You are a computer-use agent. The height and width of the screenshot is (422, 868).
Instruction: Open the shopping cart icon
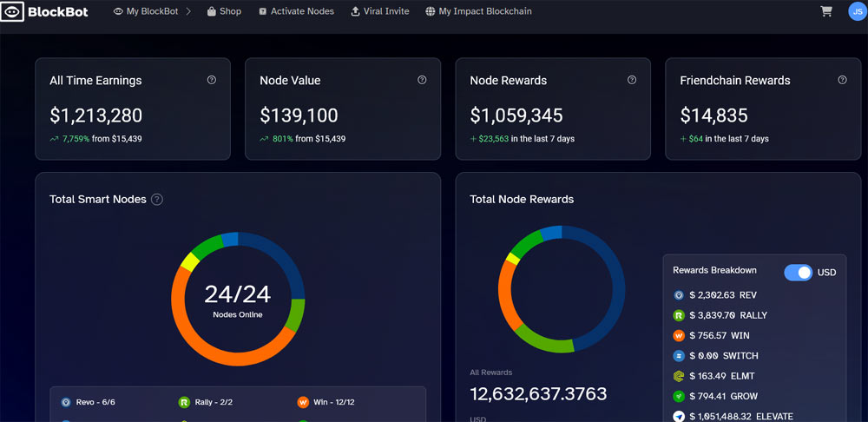(x=826, y=11)
